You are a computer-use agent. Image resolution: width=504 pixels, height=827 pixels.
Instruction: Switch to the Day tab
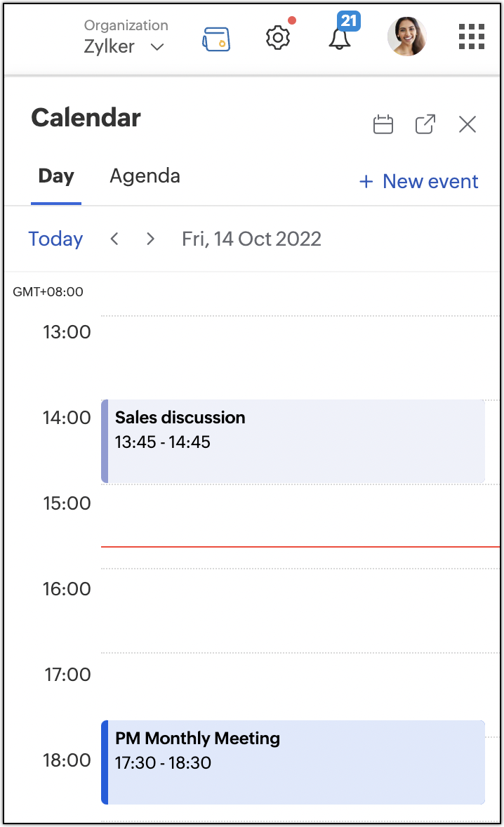pos(56,176)
